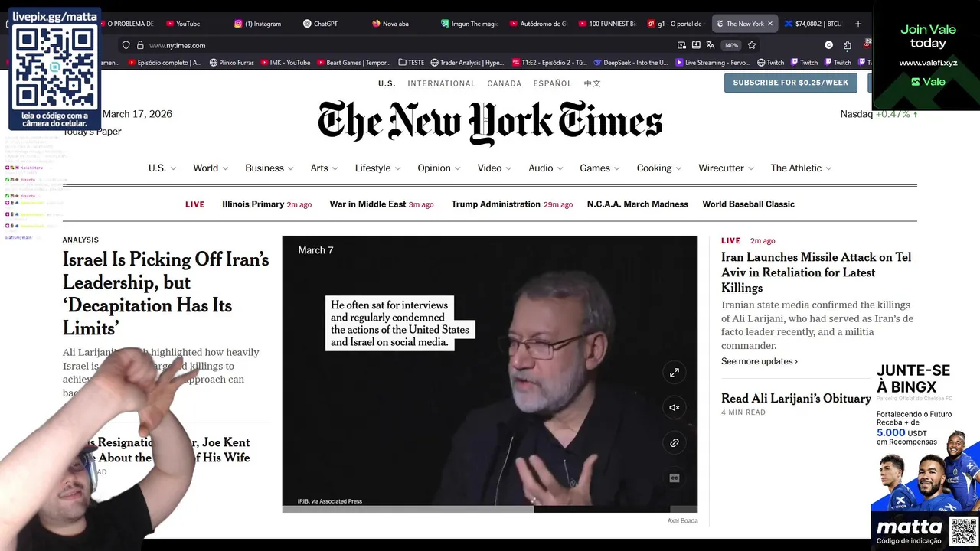Click the BingX QR code overlay
Image resolution: width=980 pixels, height=551 pixels.
click(963, 531)
